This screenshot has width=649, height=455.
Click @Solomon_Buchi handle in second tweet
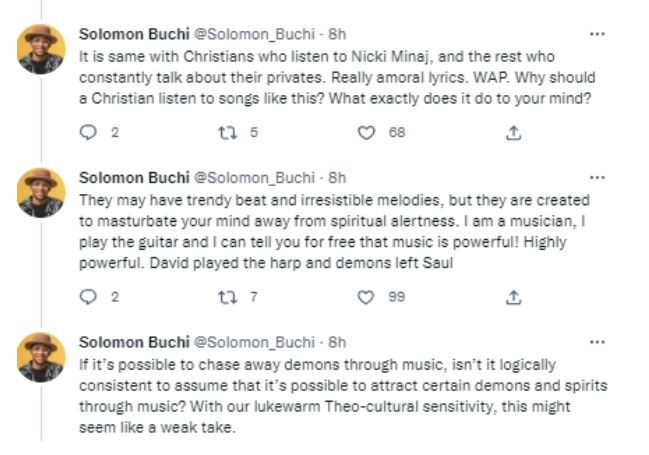[x=254, y=179]
